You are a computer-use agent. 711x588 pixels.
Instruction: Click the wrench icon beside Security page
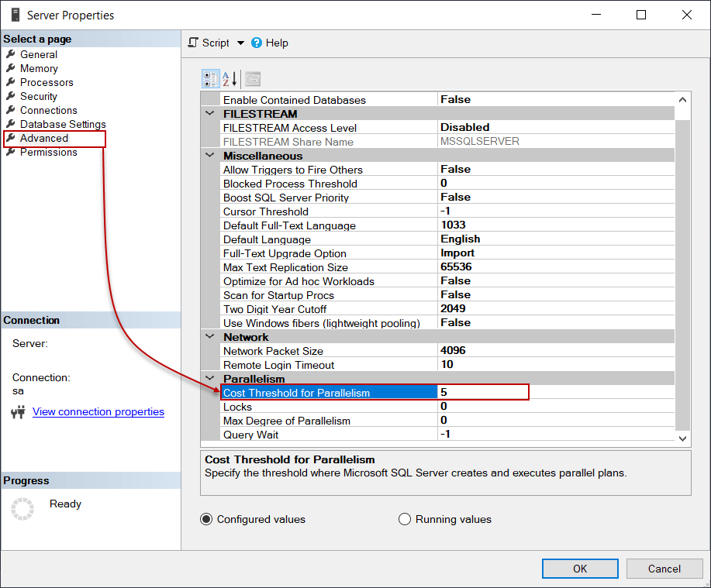tap(9, 96)
